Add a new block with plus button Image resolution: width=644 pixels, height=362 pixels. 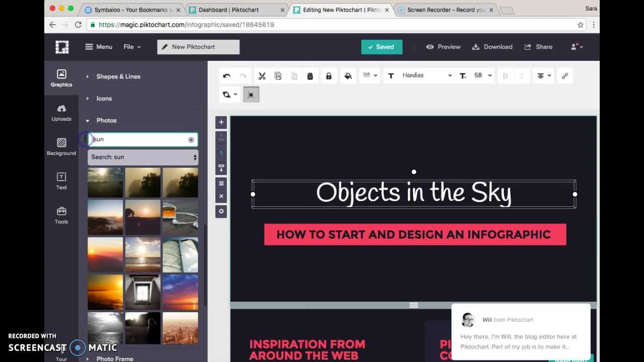tap(221, 122)
